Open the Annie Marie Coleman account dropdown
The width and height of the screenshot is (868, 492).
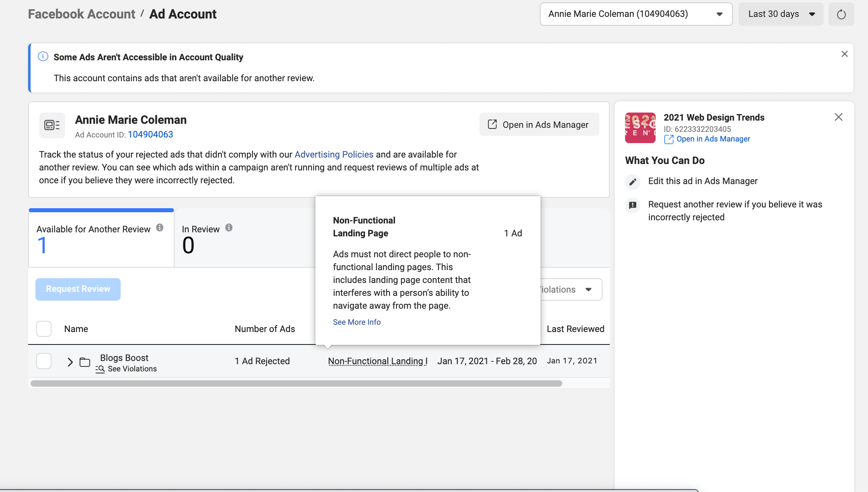point(636,14)
